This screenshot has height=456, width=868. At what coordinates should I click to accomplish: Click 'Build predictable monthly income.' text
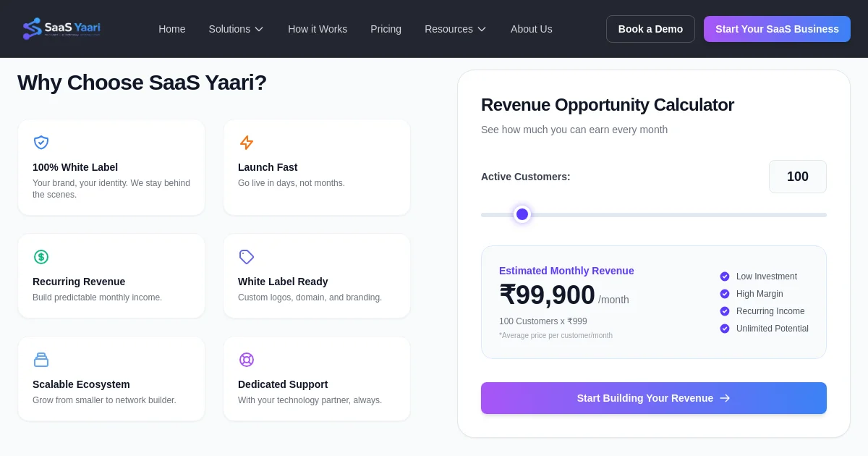98,297
